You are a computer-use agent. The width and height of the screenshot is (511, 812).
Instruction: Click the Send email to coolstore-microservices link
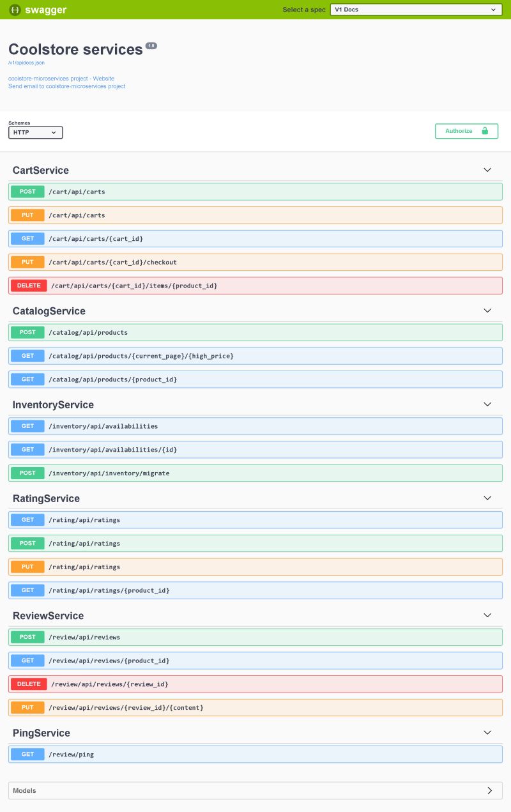(66, 86)
